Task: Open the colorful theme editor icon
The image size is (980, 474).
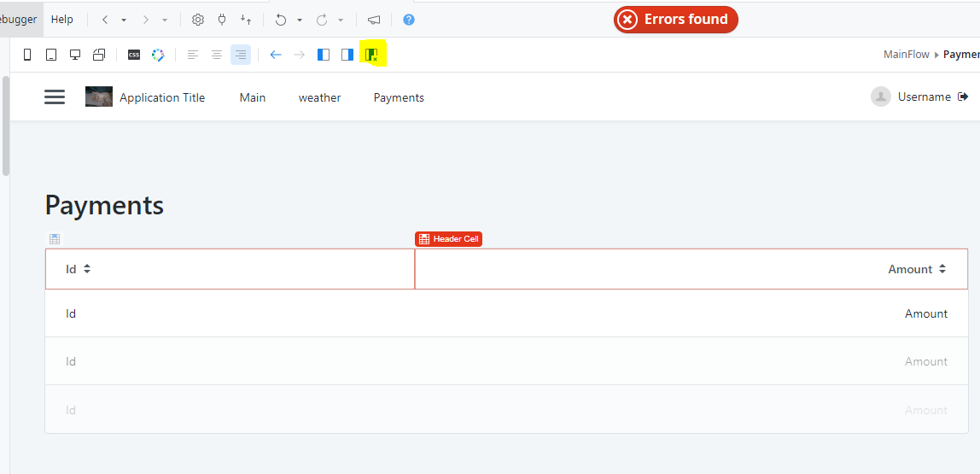Action: click(158, 55)
